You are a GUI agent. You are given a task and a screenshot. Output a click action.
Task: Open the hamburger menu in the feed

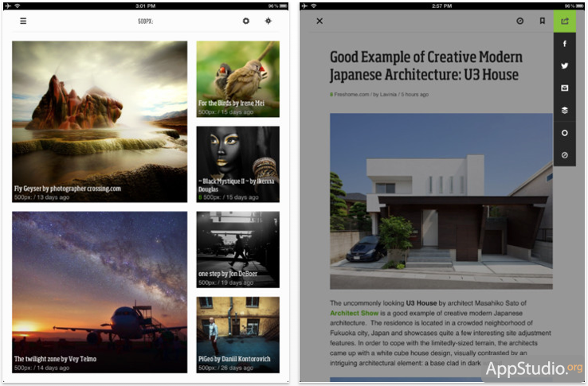[x=23, y=21]
